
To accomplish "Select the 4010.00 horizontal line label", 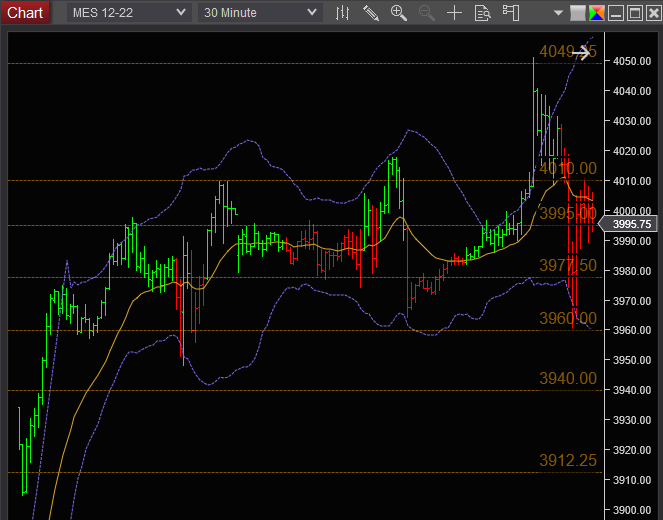I will coord(568,168).
